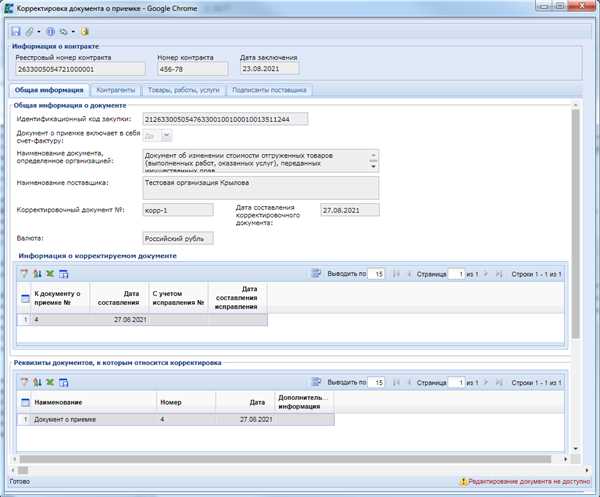Click the yellow document icon in top toolbar
The height and width of the screenshot is (497, 600).
85,32
